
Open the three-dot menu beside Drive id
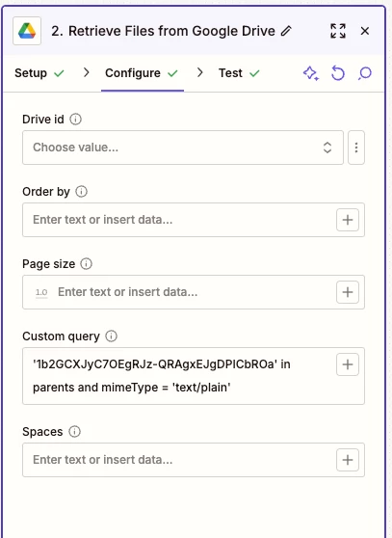click(x=356, y=148)
